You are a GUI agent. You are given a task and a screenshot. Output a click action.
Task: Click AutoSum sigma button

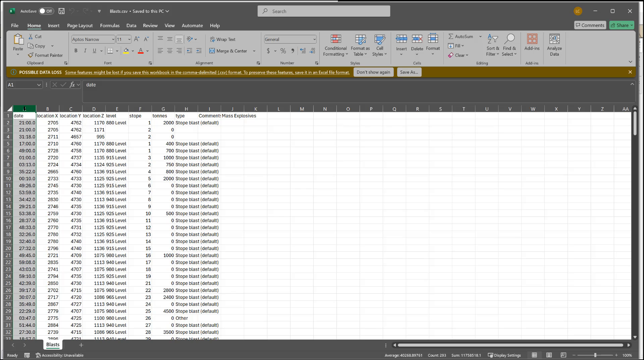tap(461, 37)
